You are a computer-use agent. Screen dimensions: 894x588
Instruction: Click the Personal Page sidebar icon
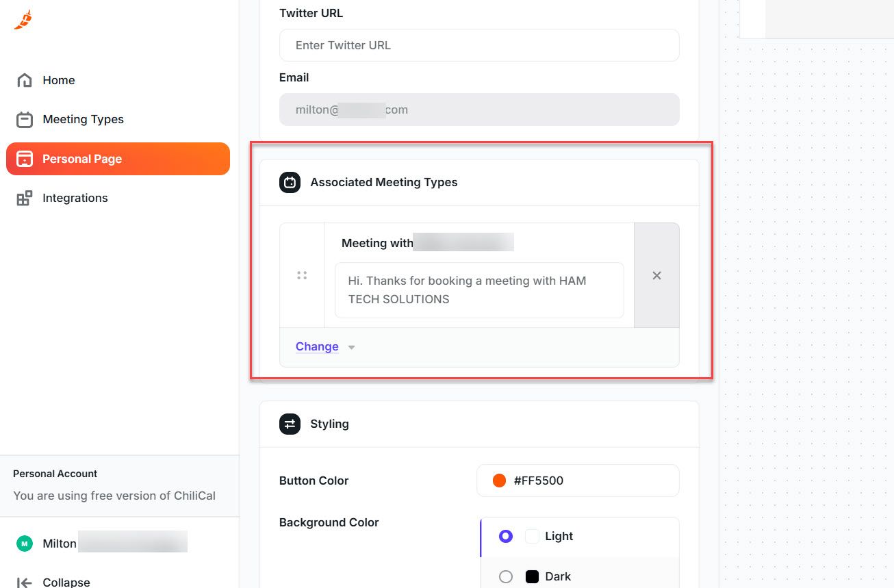(25, 158)
